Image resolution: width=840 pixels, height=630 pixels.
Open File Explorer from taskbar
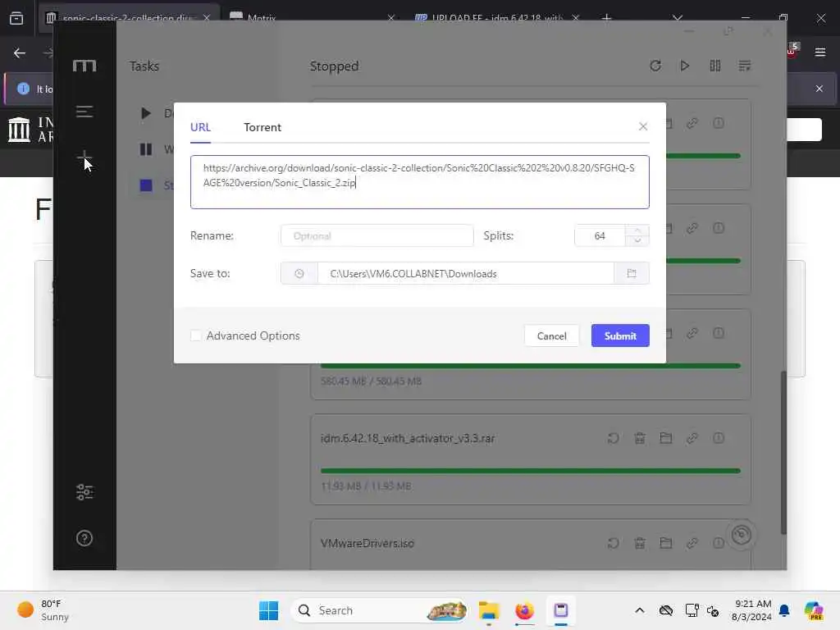point(489,610)
